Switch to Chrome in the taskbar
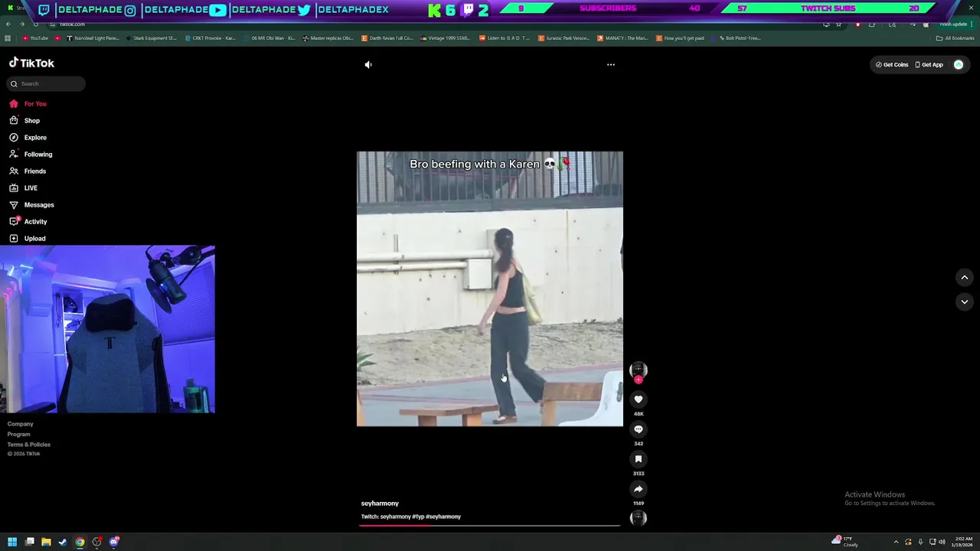This screenshot has height=551, width=980. coord(80,542)
